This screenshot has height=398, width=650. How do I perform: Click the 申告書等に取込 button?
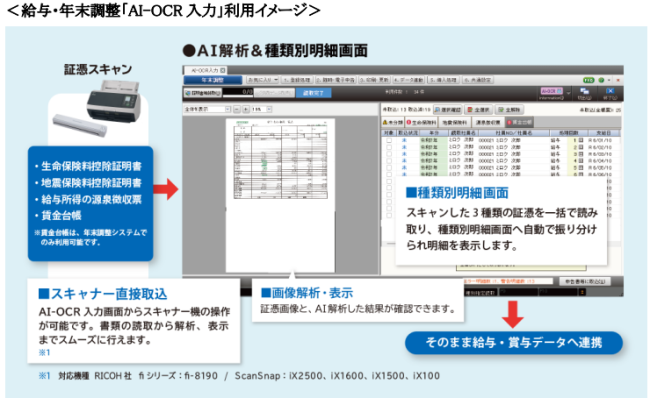585,281
